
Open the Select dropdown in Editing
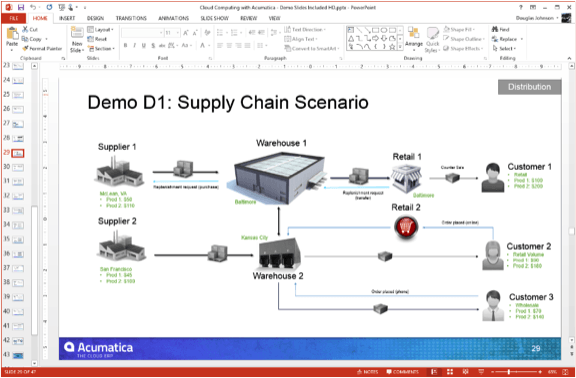(x=504, y=48)
